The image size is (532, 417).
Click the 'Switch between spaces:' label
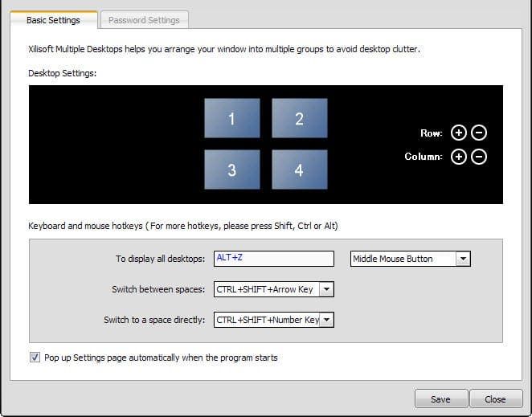point(158,289)
